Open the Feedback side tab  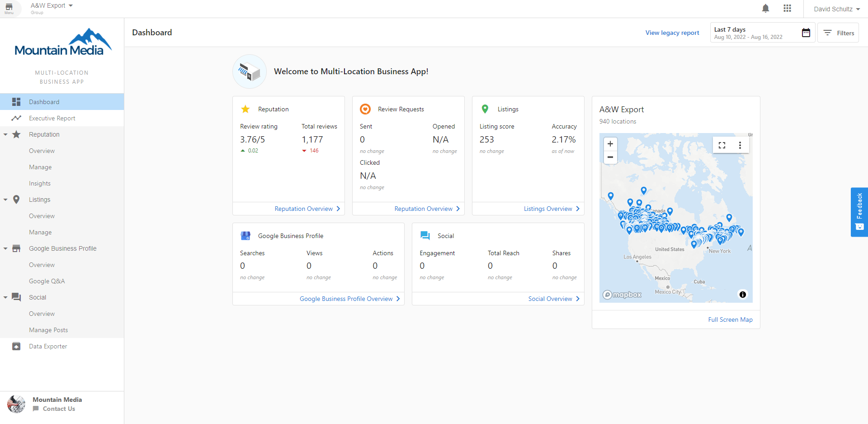(859, 212)
